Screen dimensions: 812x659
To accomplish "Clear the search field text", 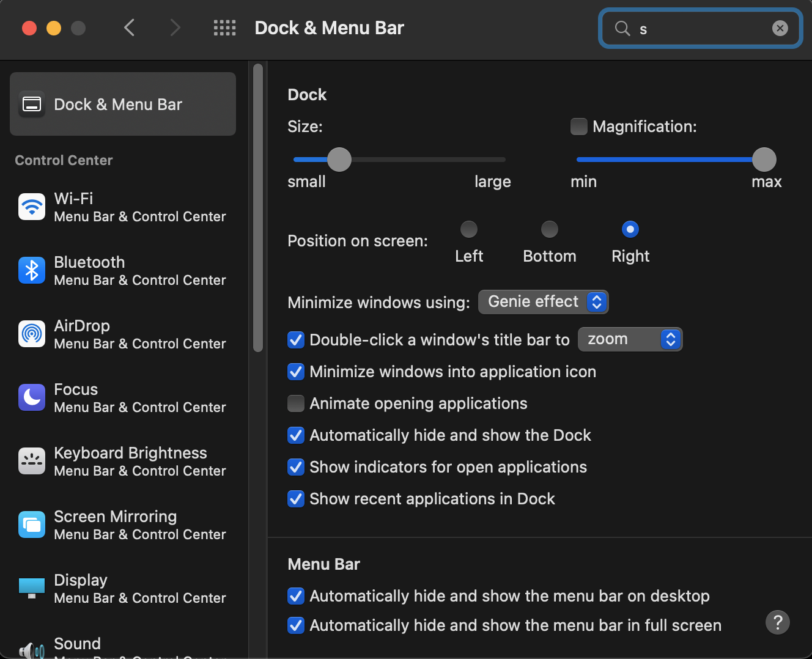I will (780, 28).
